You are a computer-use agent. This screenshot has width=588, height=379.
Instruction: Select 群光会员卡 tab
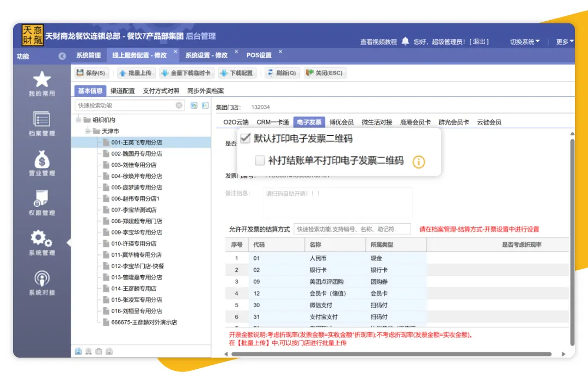coord(454,122)
